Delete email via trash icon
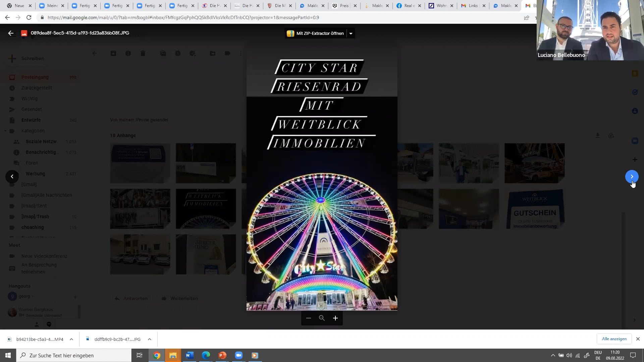 tap(143, 53)
